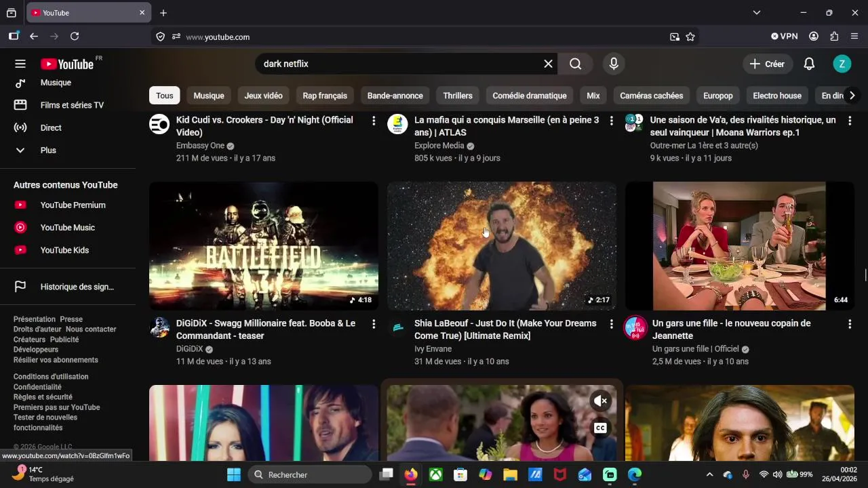Play the Battlefield DiGiDiX thumbnail
The width and height of the screenshot is (868, 488).
(x=264, y=246)
